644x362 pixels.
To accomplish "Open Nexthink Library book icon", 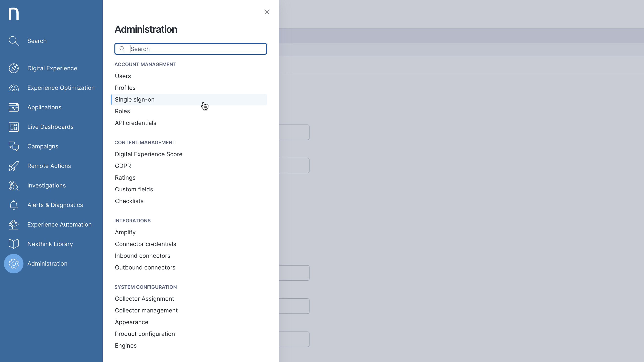I will 13,244.
